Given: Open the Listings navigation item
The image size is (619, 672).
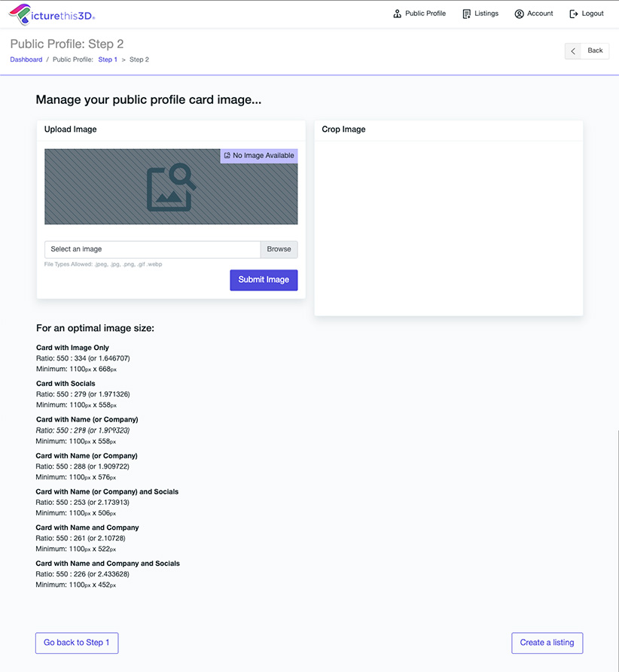Looking at the screenshot, I should 486,14.
